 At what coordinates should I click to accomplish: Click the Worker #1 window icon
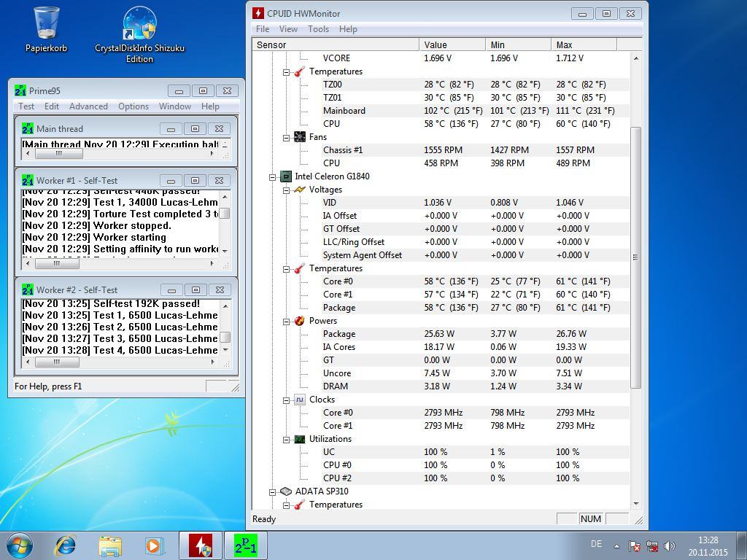point(28,181)
